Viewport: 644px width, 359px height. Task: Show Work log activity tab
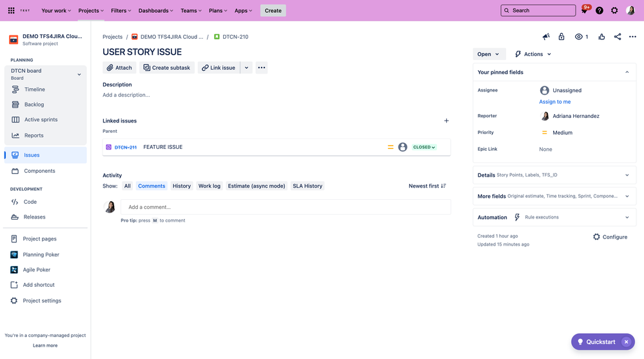coord(209,186)
